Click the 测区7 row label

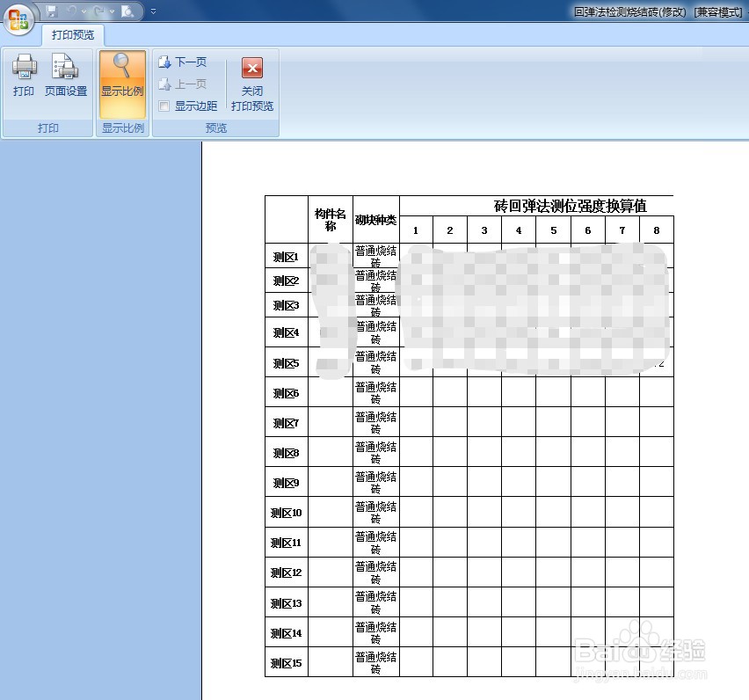point(286,423)
